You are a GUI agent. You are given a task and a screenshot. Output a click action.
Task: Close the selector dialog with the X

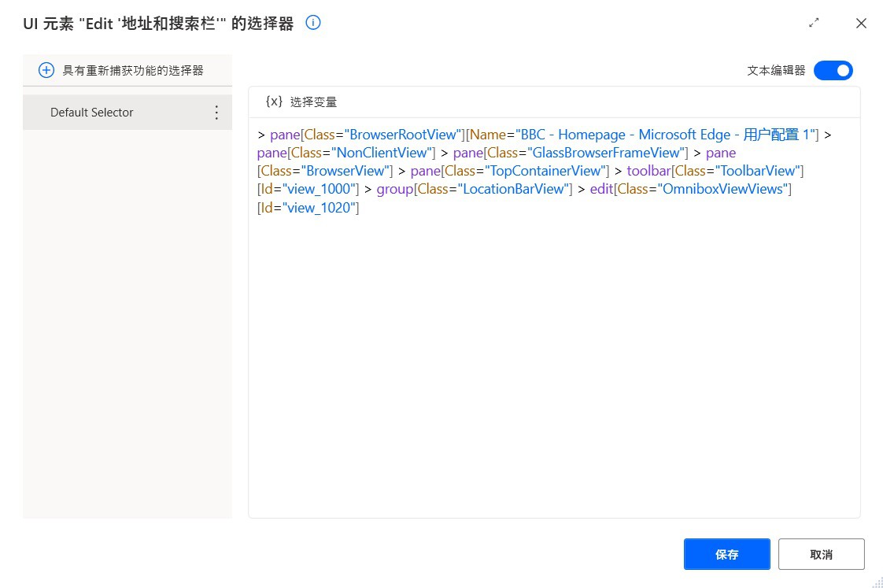861,23
